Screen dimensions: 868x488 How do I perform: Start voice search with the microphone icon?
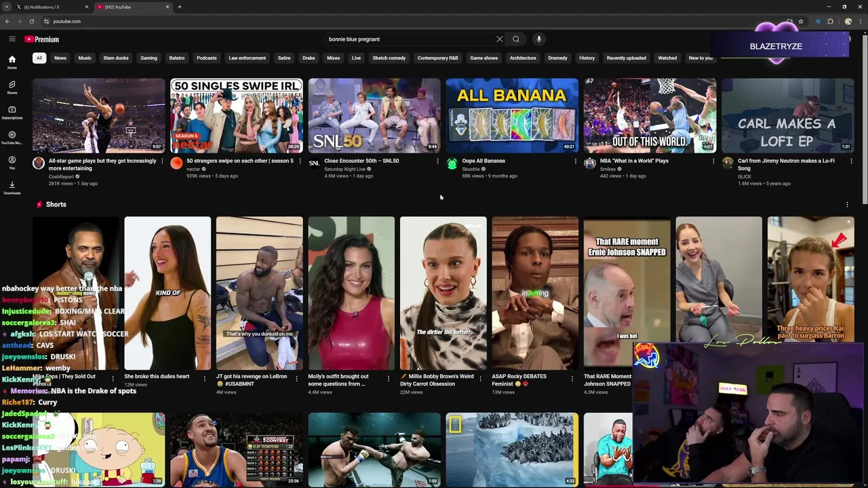[539, 39]
